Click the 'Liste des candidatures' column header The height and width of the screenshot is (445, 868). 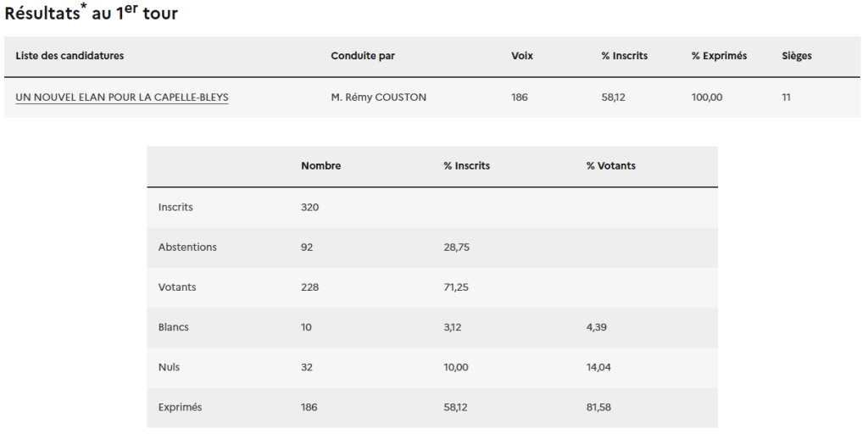(x=70, y=56)
